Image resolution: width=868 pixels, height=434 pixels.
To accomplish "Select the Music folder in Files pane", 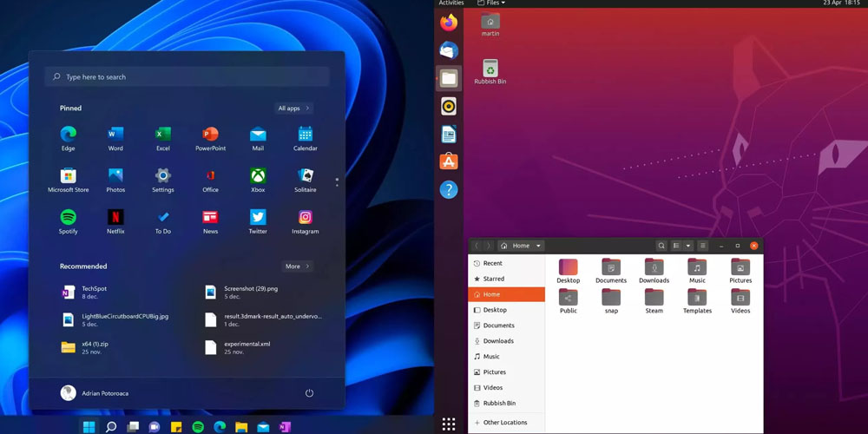I will 697,271.
